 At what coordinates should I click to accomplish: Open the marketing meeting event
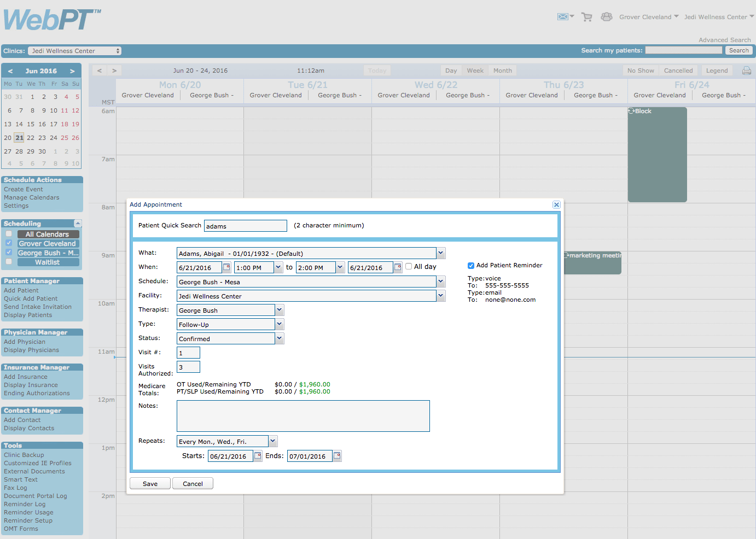[592, 262]
